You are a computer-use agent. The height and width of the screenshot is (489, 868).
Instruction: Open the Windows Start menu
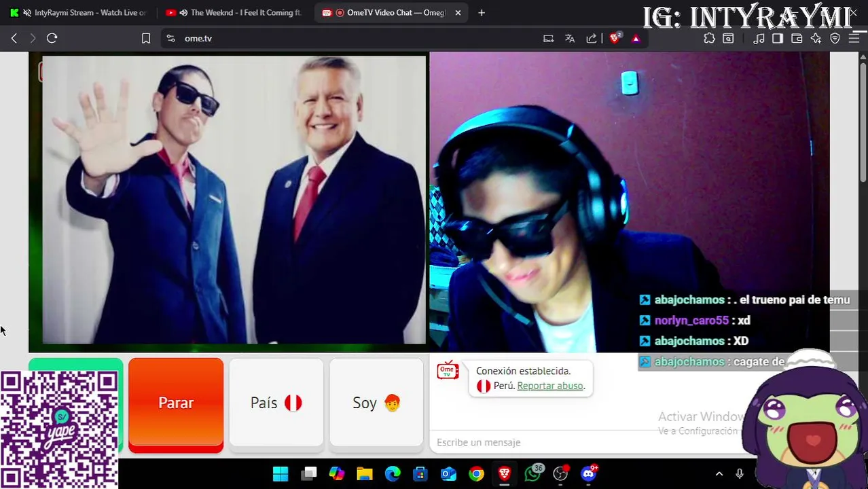[281, 474]
